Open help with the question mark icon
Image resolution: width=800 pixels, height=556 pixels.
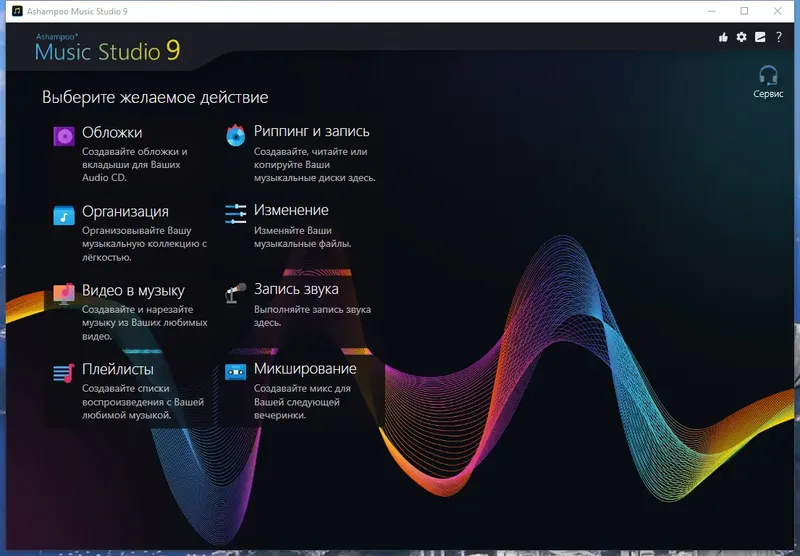pos(779,37)
